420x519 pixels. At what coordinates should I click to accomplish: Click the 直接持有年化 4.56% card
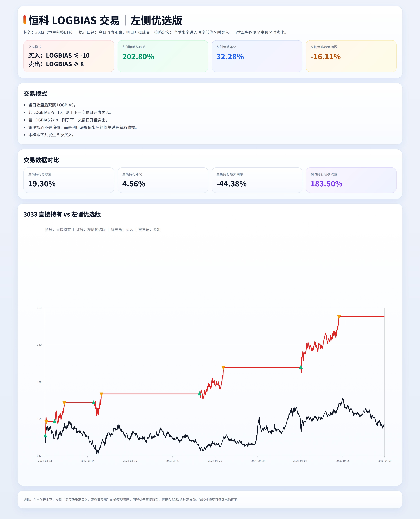point(163,180)
